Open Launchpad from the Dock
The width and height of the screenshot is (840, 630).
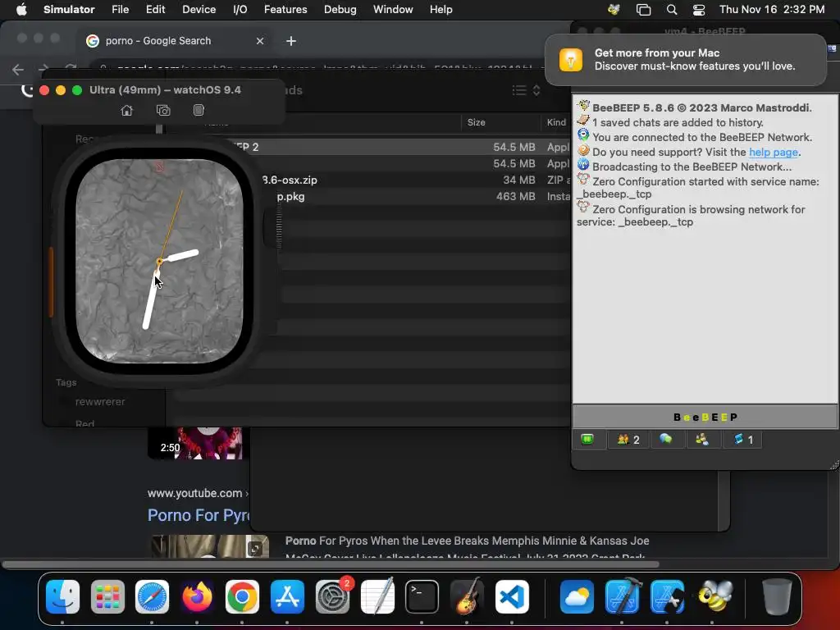tap(107, 596)
